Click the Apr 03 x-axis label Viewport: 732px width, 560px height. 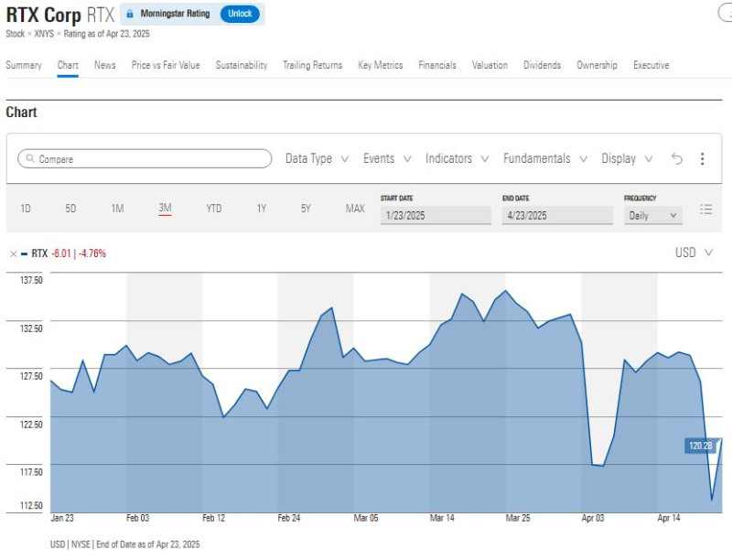(x=593, y=518)
